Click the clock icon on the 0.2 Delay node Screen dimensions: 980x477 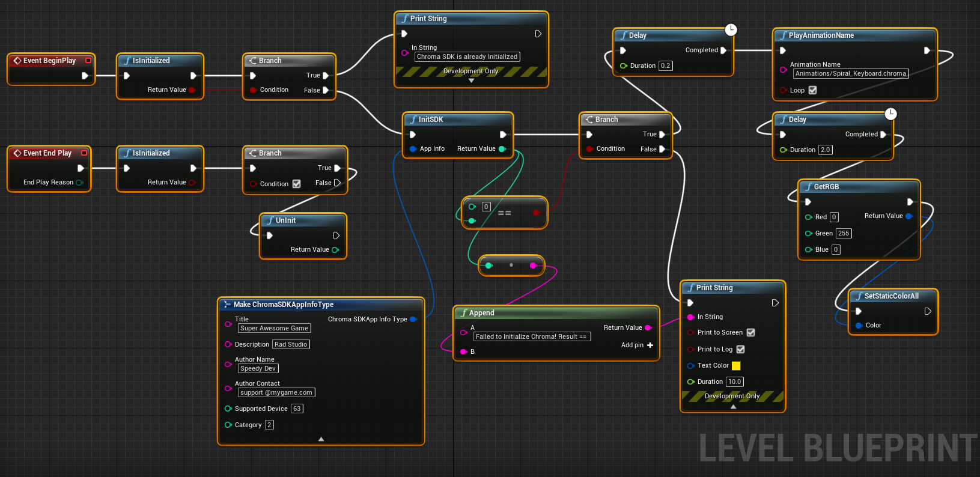[x=731, y=29]
